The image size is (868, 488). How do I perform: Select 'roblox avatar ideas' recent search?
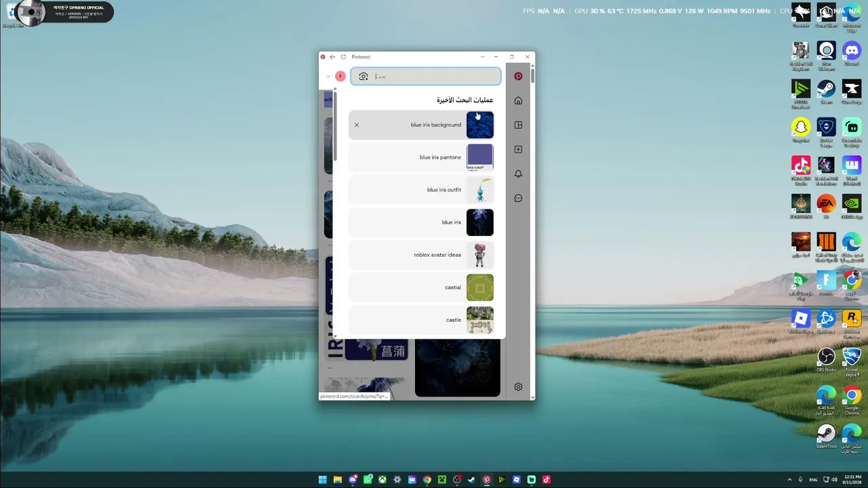coord(421,255)
